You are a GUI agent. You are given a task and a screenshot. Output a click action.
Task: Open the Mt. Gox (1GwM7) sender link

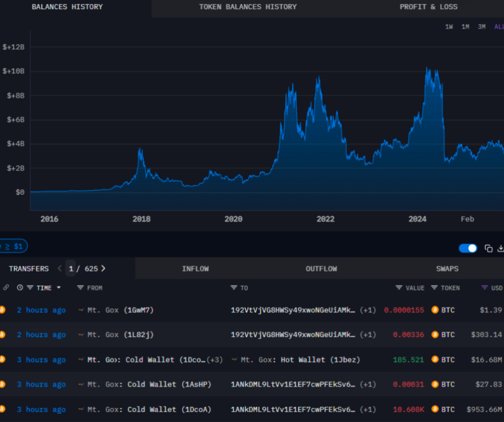point(121,310)
